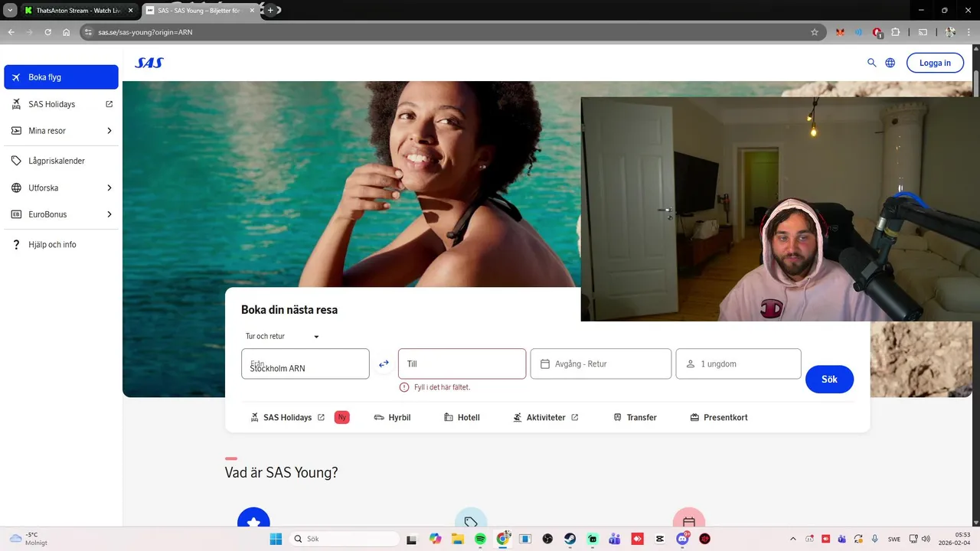
Task: Open the site search magnifier icon
Action: point(871,63)
